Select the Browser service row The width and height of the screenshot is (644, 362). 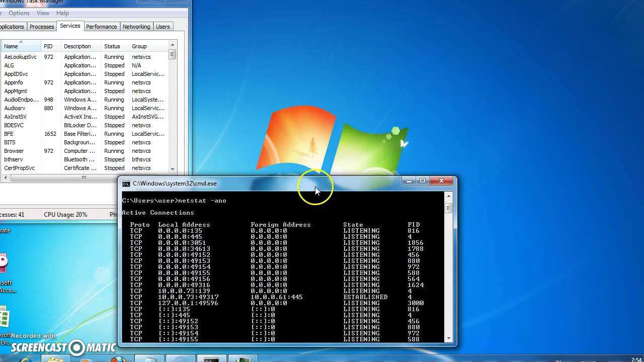tap(85, 151)
